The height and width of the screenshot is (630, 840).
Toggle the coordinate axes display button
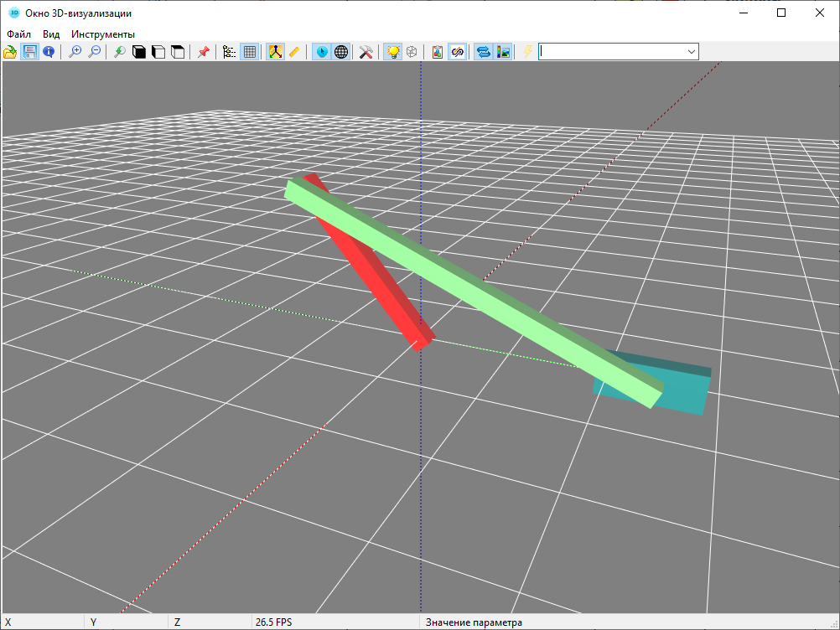point(275,52)
